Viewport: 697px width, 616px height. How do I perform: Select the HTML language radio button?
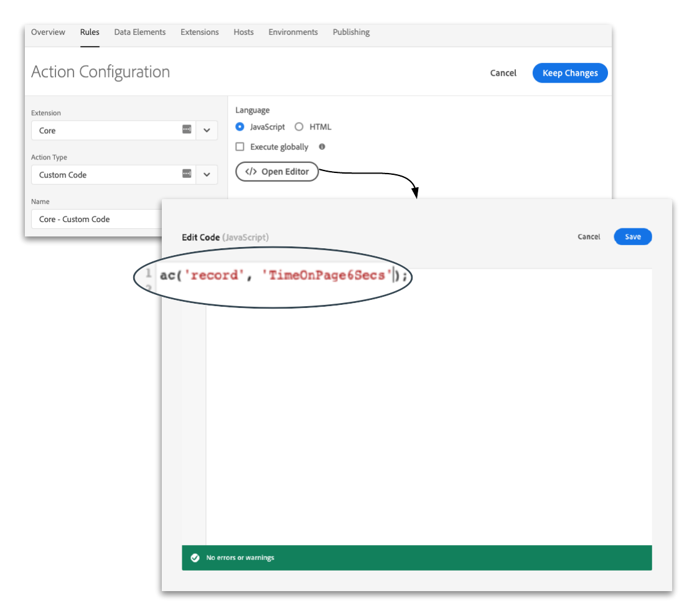click(299, 127)
